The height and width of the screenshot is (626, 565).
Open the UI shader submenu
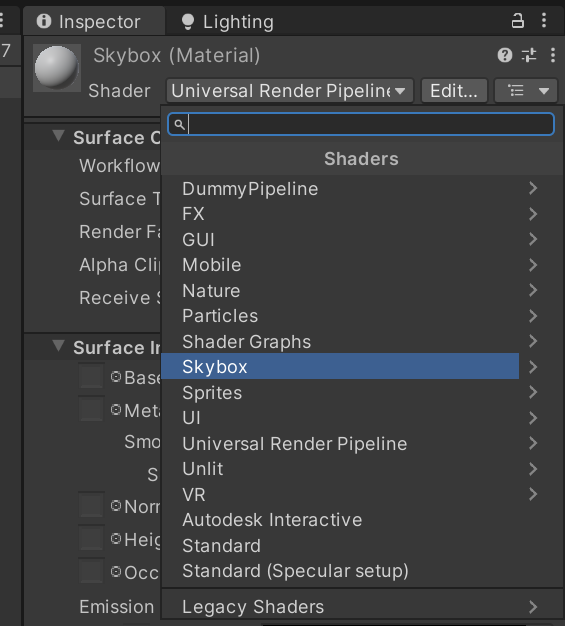coord(363,418)
